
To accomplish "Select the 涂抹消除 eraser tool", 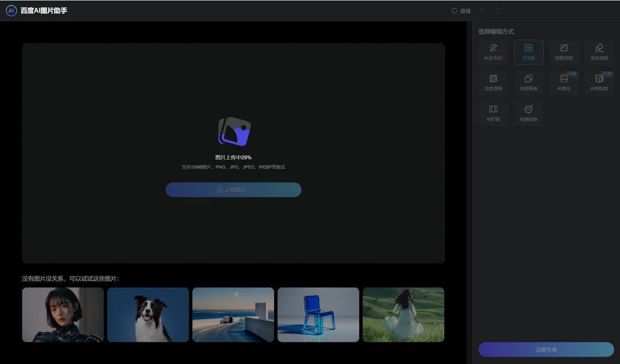I will (599, 52).
